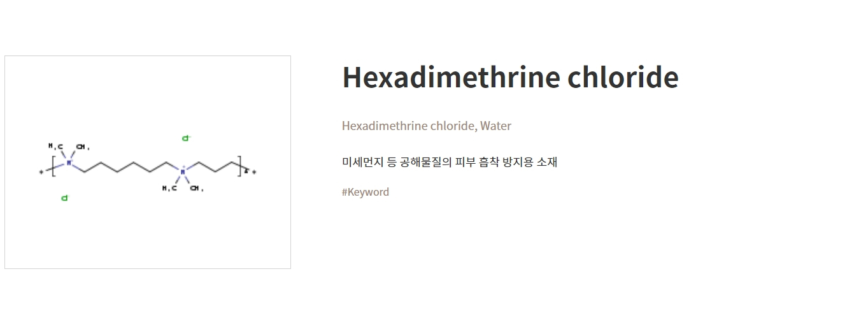Open the #Keyword hashtag
Image resolution: width=868 pixels, height=327 pixels.
[366, 192]
